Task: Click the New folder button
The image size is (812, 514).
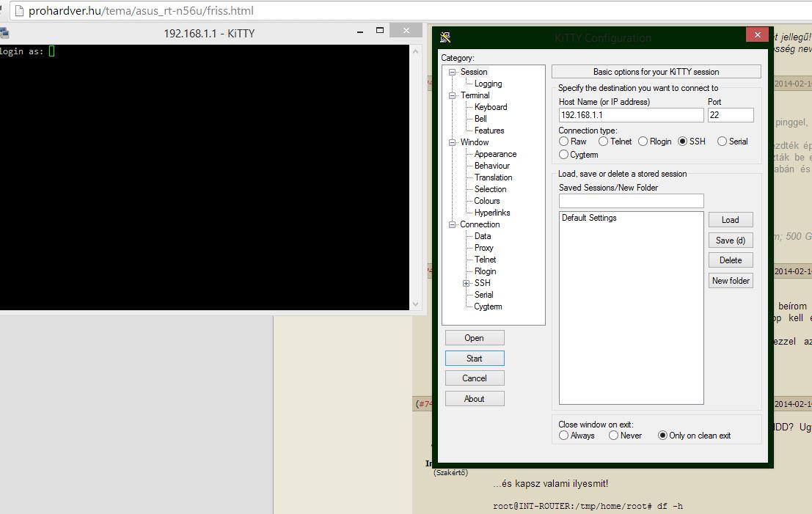Action: point(730,281)
